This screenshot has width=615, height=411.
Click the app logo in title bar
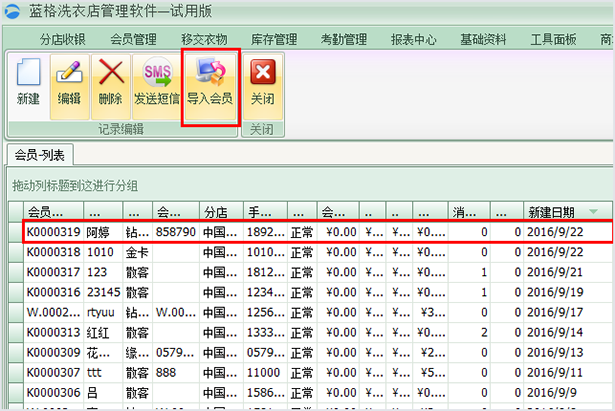tap(12, 11)
